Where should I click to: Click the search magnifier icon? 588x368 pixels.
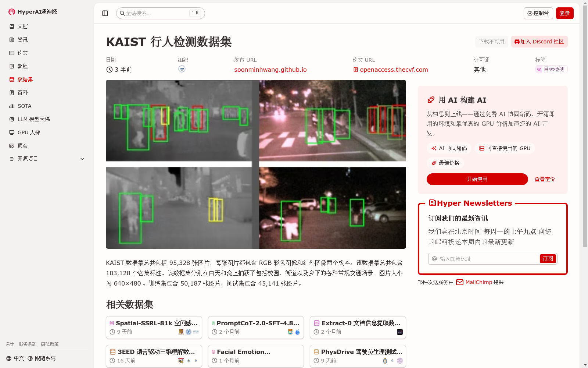click(122, 13)
